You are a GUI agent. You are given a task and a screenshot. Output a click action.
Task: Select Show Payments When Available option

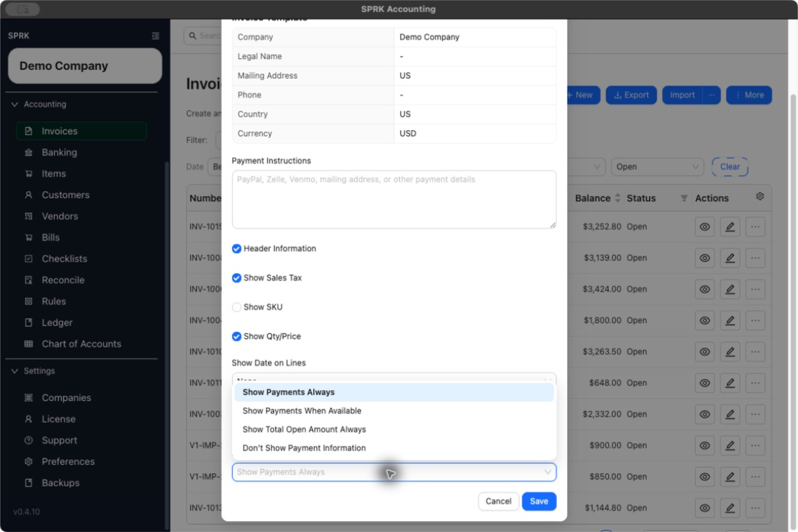394,411
